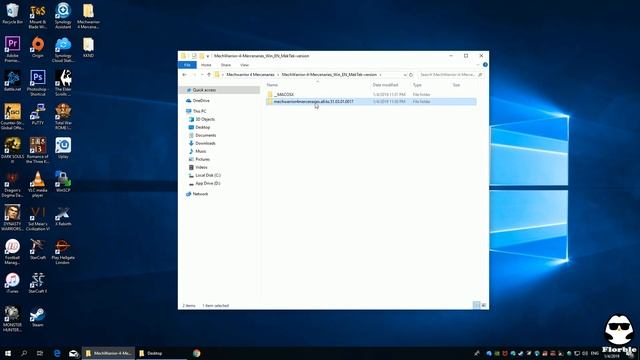Launch Romance of the Three Kingdoms shortcut
640x360 pixels.
pyautogui.click(x=38, y=150)
